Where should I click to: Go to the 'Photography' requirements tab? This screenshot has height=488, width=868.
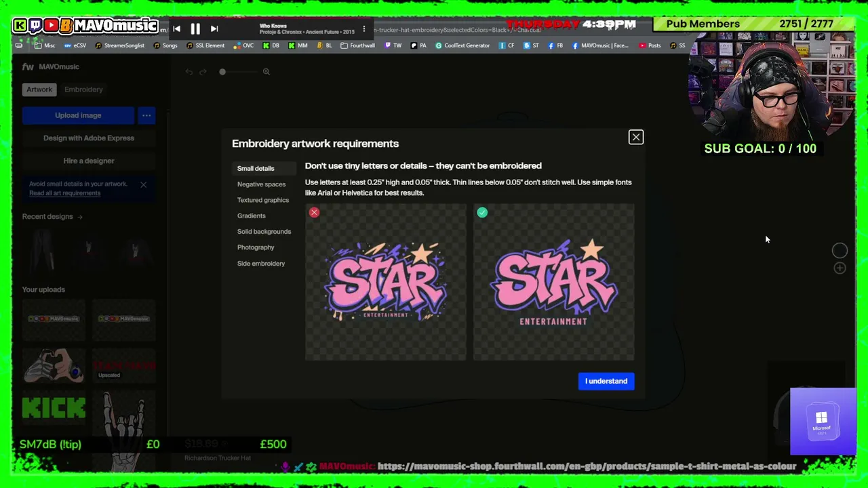pyautogui.click(x=256, y=247)
